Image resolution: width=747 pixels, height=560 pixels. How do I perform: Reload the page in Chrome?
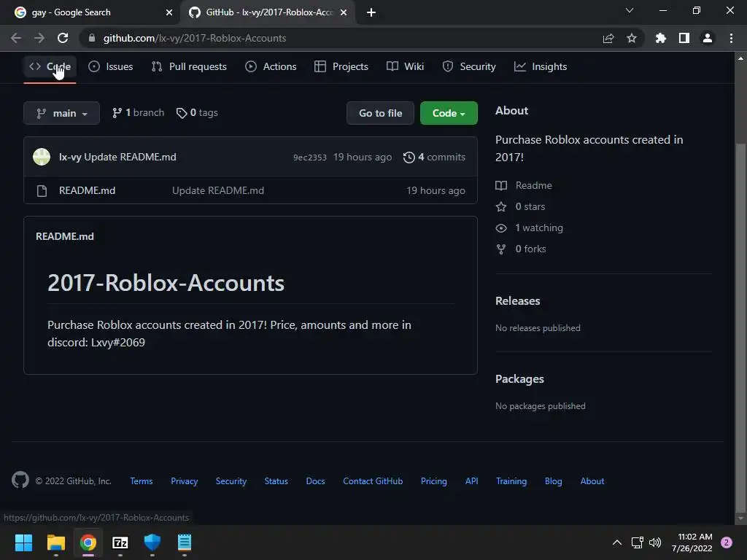[x=63, y=38]
